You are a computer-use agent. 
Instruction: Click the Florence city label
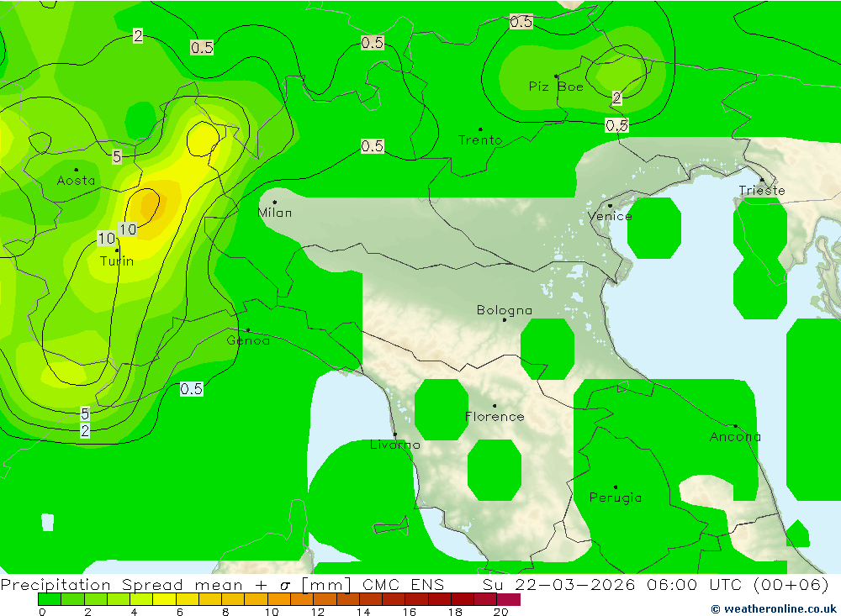coord(495,417)
